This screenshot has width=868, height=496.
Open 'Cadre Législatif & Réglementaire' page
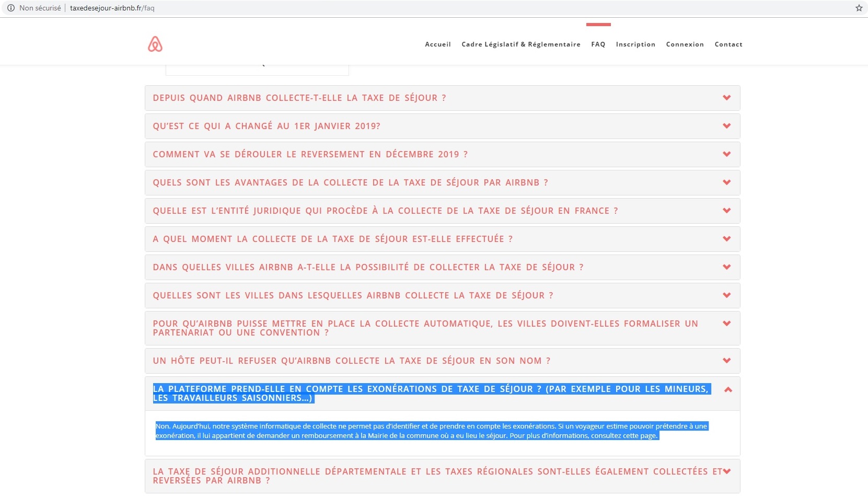pos(520,44)
